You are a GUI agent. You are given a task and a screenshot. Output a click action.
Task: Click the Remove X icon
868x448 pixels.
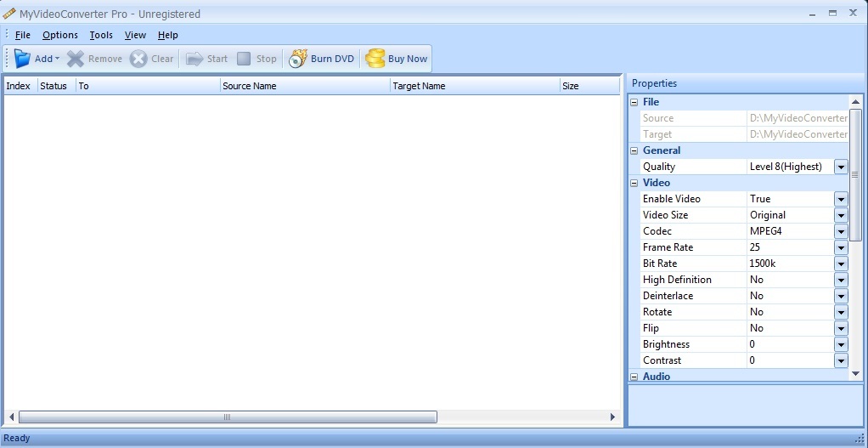pyautogui.click(x=76, y=59)
